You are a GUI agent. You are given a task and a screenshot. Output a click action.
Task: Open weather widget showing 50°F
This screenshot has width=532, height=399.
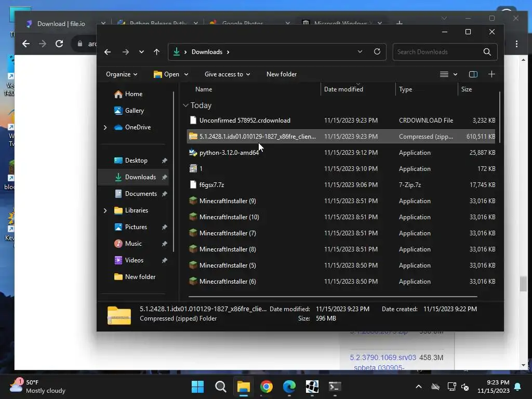click(x=37, y=387)
